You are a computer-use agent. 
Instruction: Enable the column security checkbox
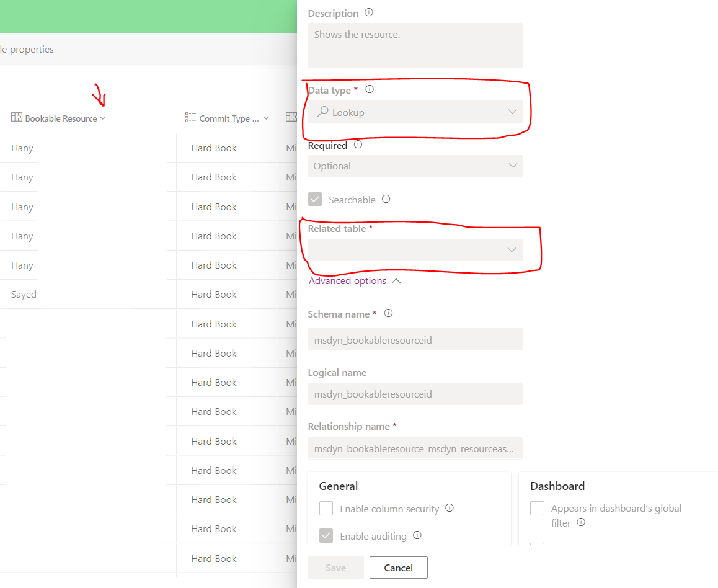point(326,508)
